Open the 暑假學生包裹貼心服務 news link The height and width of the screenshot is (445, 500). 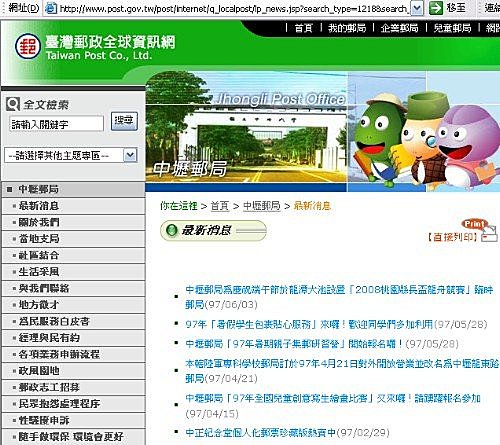coord(309,324)
